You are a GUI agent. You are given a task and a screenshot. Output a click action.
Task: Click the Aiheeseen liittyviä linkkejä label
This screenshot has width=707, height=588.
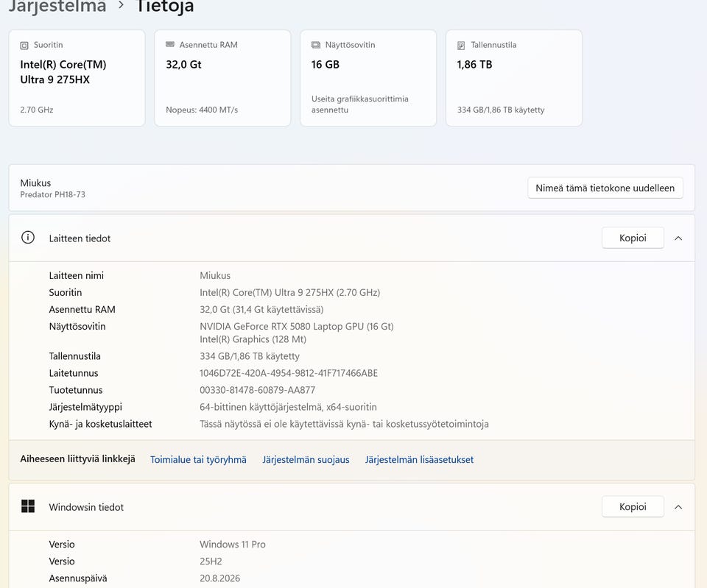[77, 459]
